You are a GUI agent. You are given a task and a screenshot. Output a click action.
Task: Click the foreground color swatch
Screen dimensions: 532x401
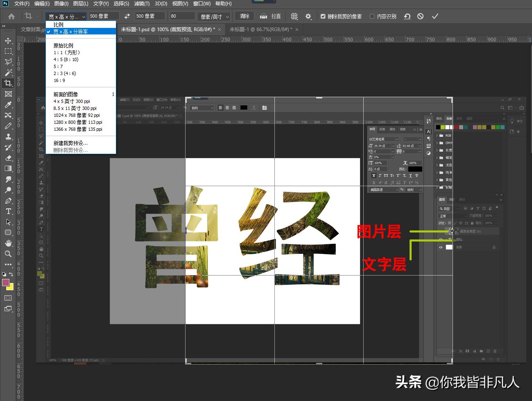click(x=6, y=283)
